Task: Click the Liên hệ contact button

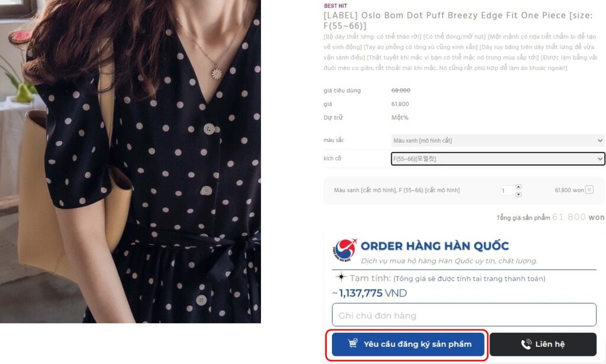Action: click(x=543, y=344)
